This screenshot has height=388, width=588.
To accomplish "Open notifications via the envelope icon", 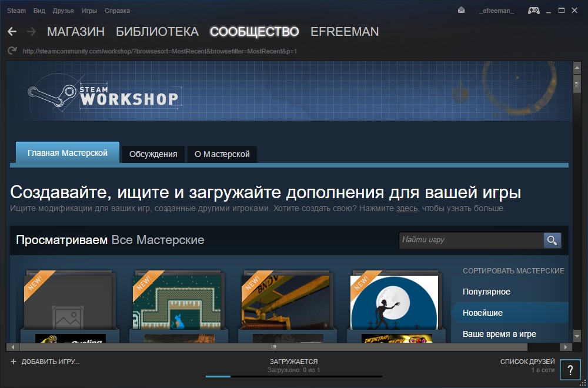I will pos(460,10).
